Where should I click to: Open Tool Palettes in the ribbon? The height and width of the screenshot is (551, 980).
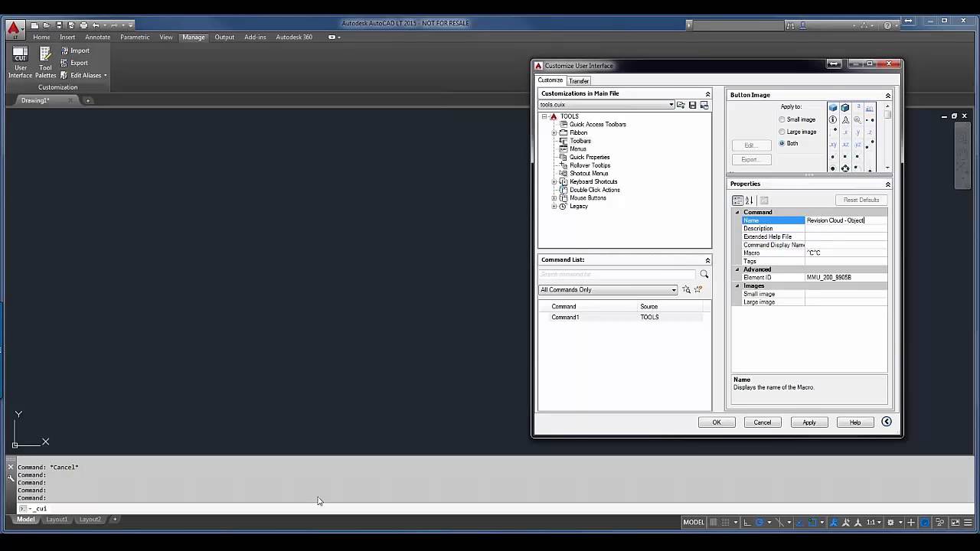45,62
